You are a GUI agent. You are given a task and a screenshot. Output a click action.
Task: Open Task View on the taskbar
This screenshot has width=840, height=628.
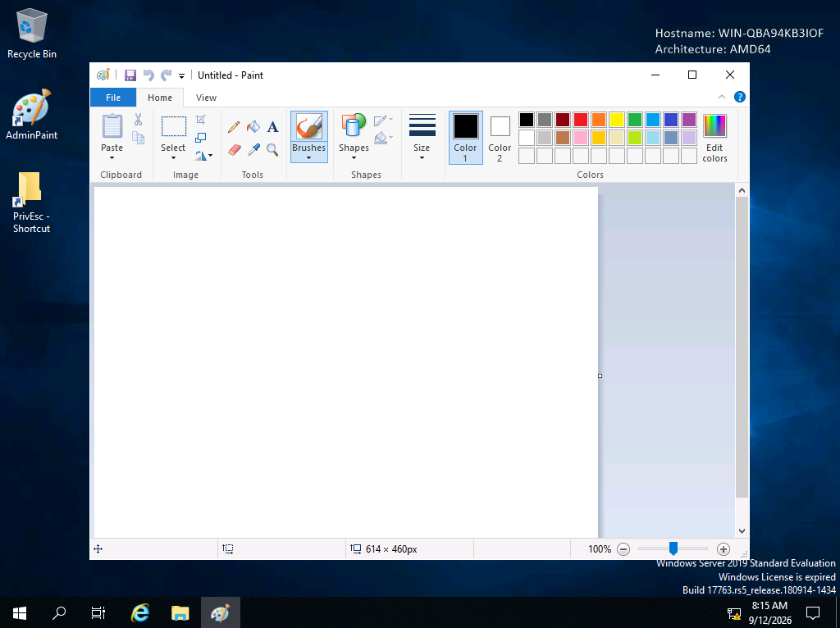pyautogui.click(x=98, y=613)
